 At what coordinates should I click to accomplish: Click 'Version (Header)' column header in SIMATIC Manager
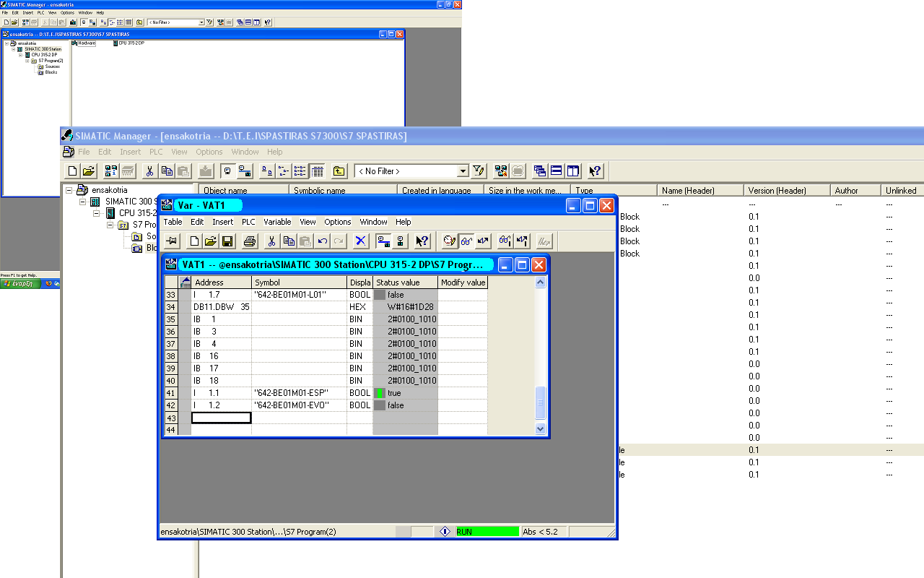click(787, 191)
